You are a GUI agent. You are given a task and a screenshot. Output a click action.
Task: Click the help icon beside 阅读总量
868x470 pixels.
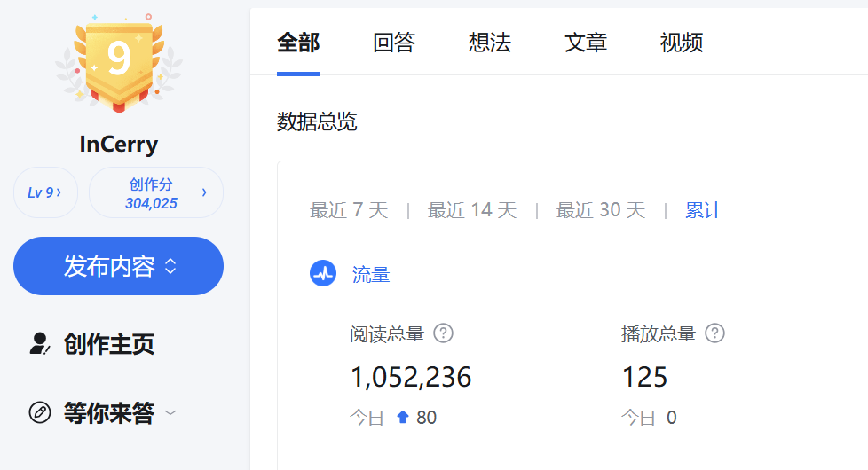pos(444,333)
